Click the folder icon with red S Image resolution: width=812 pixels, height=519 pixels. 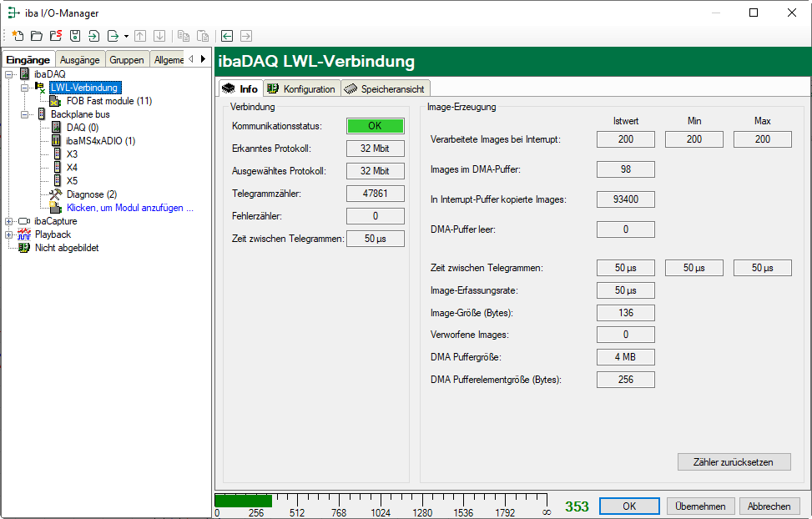pos(56,36)
